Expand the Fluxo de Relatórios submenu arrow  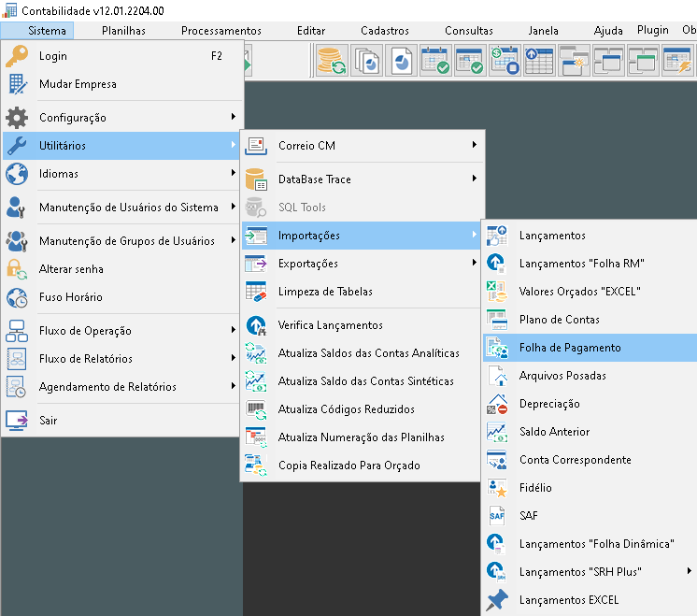pyautogui.click(x=233, y=358)
